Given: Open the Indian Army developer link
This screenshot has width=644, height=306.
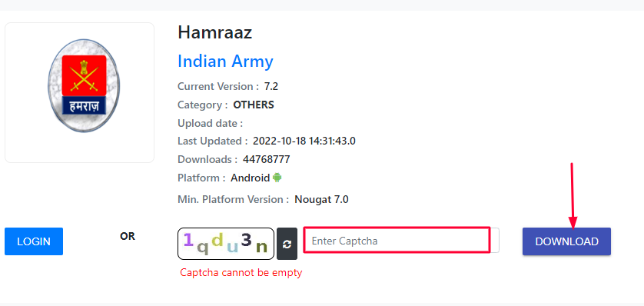Looking at the screenshot, I should tap(225, 62).
